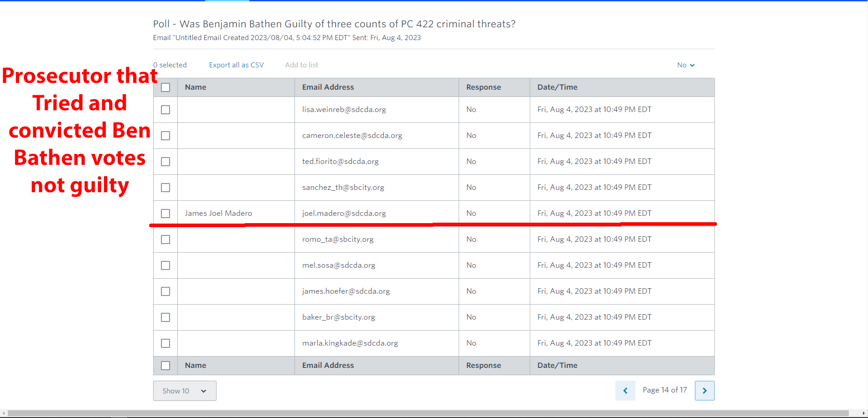Select the marla.kingkade@sdcda.org row checkbox

point(165,343)
